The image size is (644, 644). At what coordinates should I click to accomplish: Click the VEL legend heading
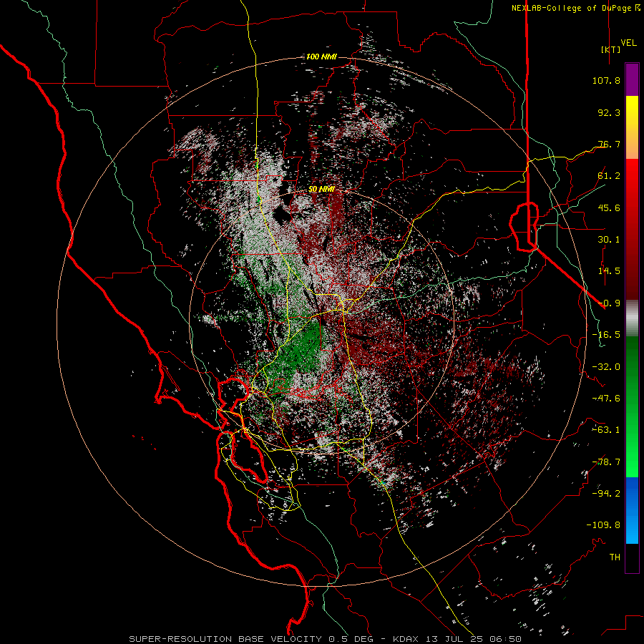coord(628,43)
